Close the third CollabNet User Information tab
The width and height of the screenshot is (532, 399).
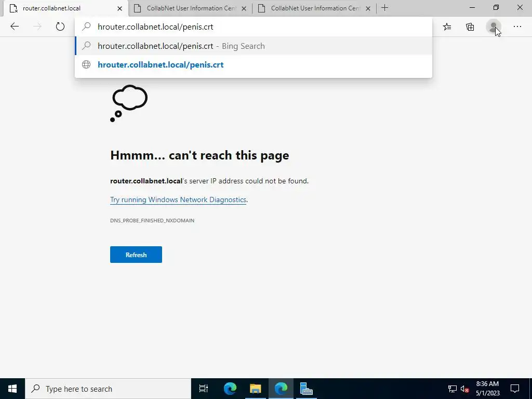click(x=368, y=8)
